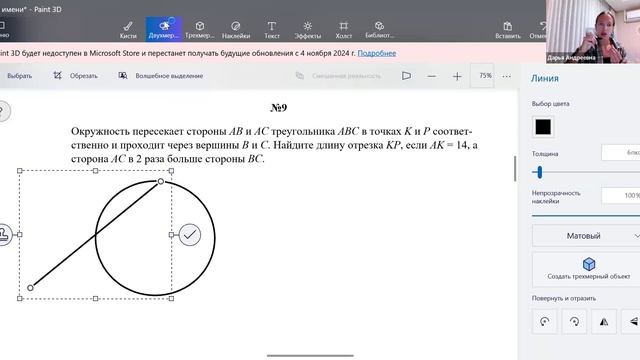This screenshot has width=640, height=360.
Task: Click the №9 problem heading
Action: [279, 108]
